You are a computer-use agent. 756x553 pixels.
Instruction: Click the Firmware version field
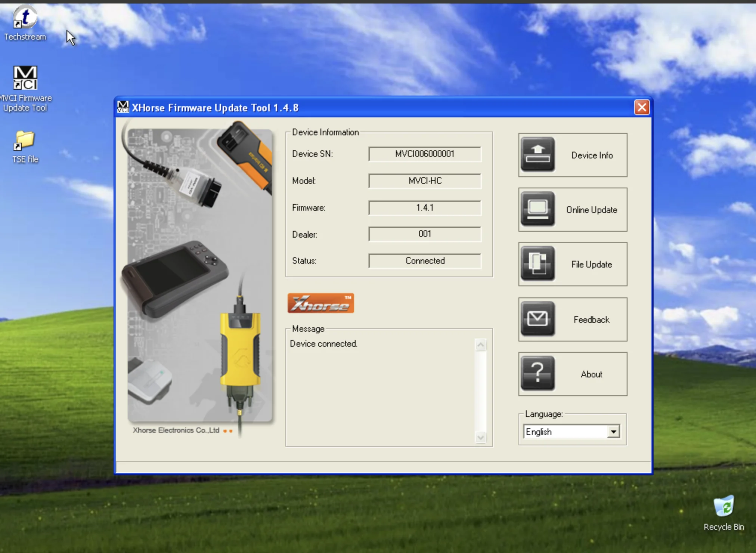[x=425, y=208]
